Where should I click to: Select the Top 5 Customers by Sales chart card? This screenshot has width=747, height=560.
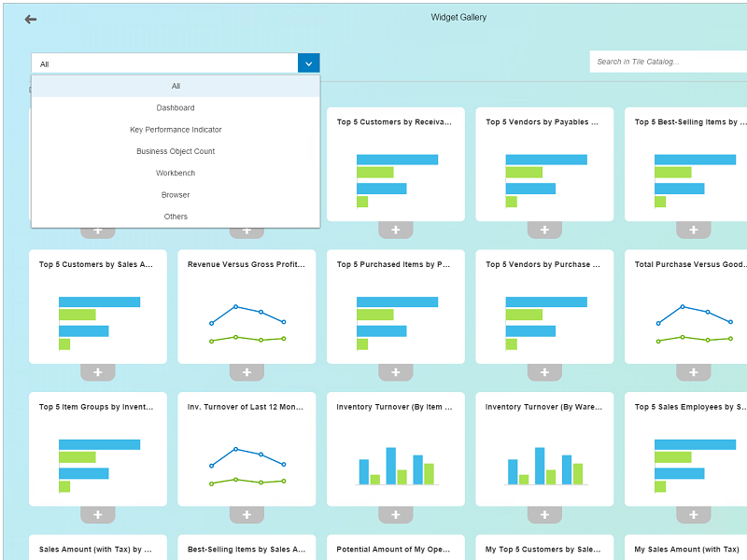click(98, 307)
